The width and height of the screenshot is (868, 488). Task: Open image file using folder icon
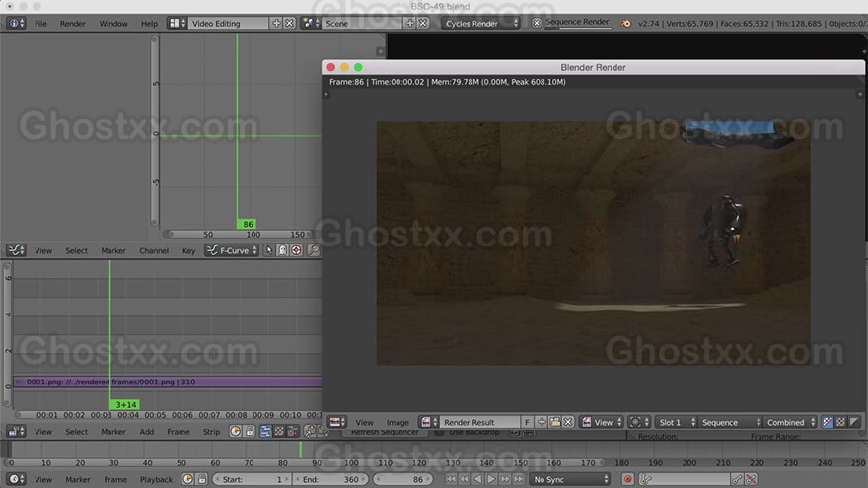554,422
